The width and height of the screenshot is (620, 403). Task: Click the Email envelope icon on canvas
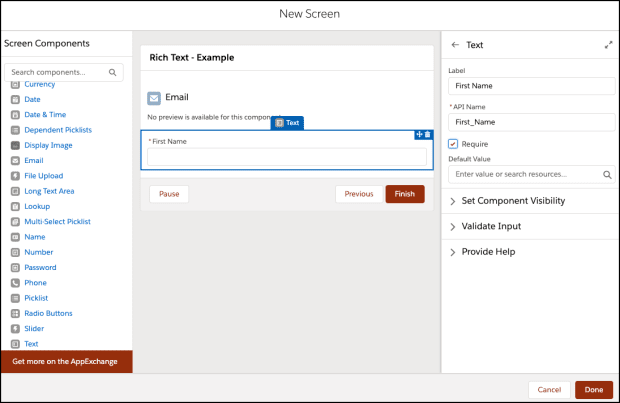154,98
